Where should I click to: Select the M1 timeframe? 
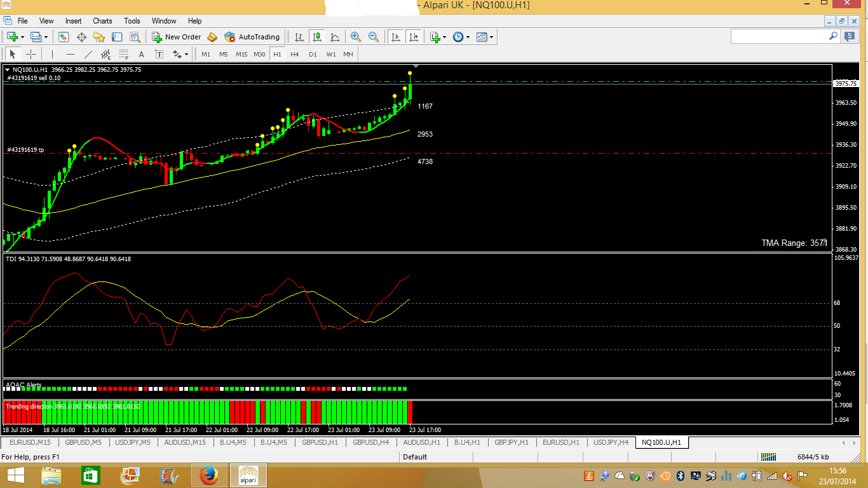206,54
